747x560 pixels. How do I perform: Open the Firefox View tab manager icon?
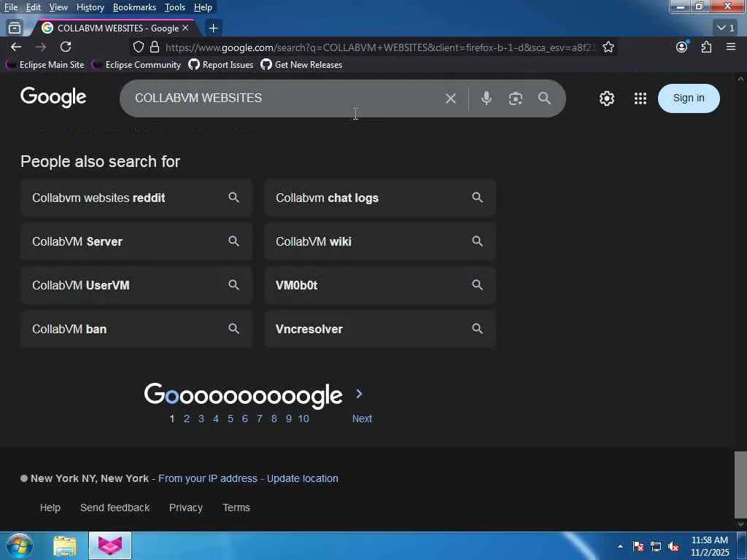(x=15, y=28)
